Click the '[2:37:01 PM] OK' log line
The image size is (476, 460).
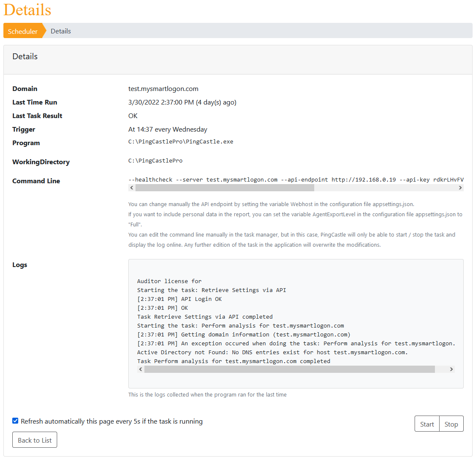163,308
